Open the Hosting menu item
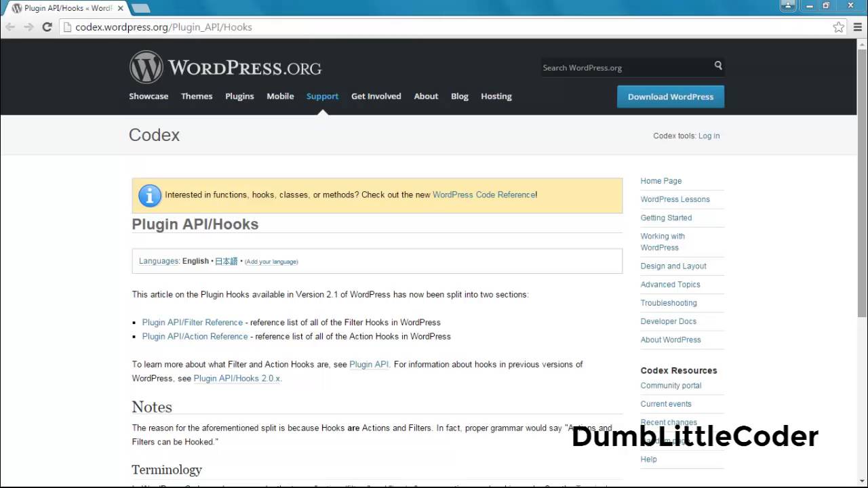Viewport: 868px width, 488px height. pos(496,96)
